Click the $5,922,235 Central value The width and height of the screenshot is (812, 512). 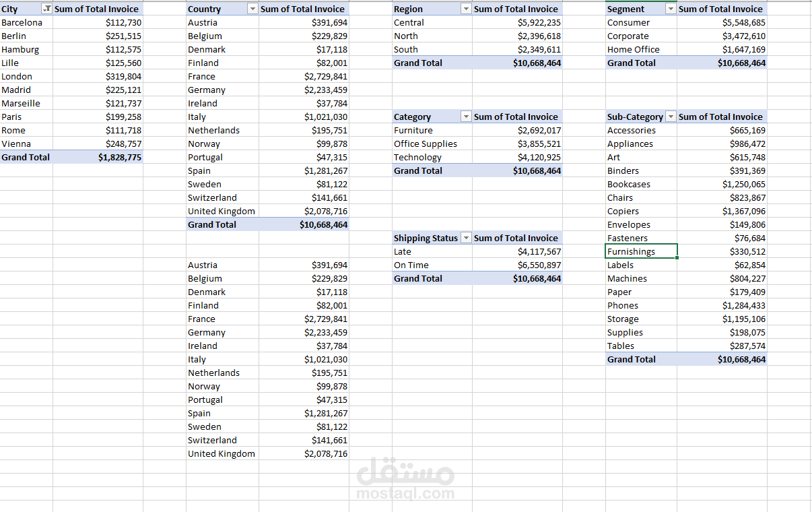539,22
